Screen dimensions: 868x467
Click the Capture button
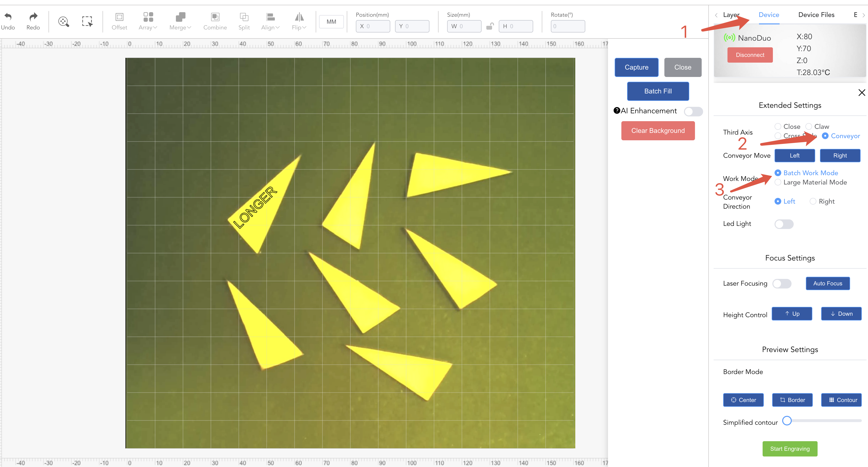pos(636,67)
